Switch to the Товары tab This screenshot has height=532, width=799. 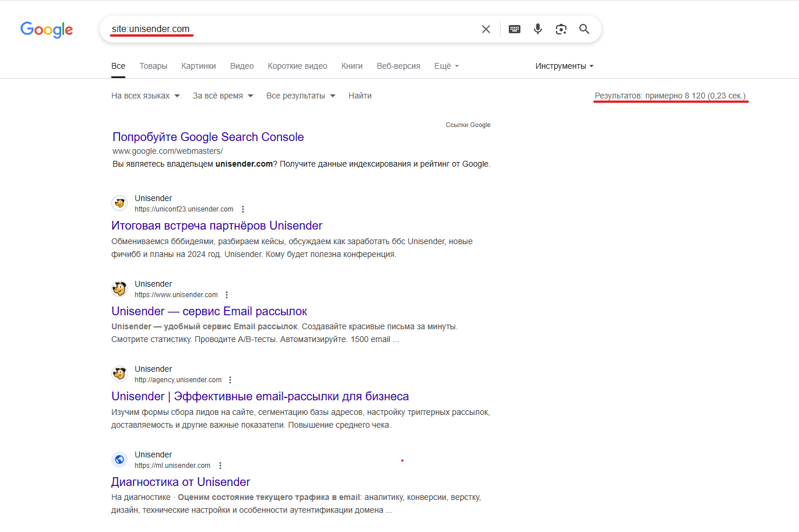pos(153,66)
